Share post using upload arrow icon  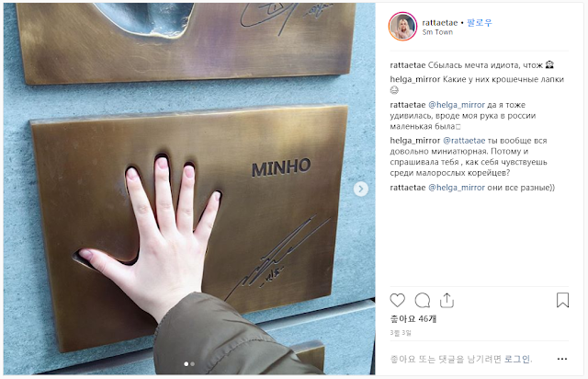[447, 301]
